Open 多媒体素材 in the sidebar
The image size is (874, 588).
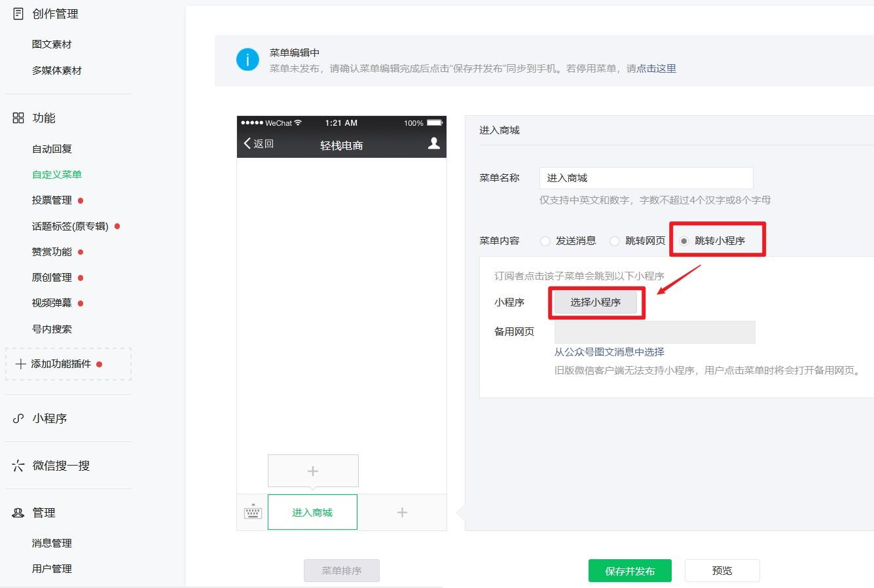point(57,70)
